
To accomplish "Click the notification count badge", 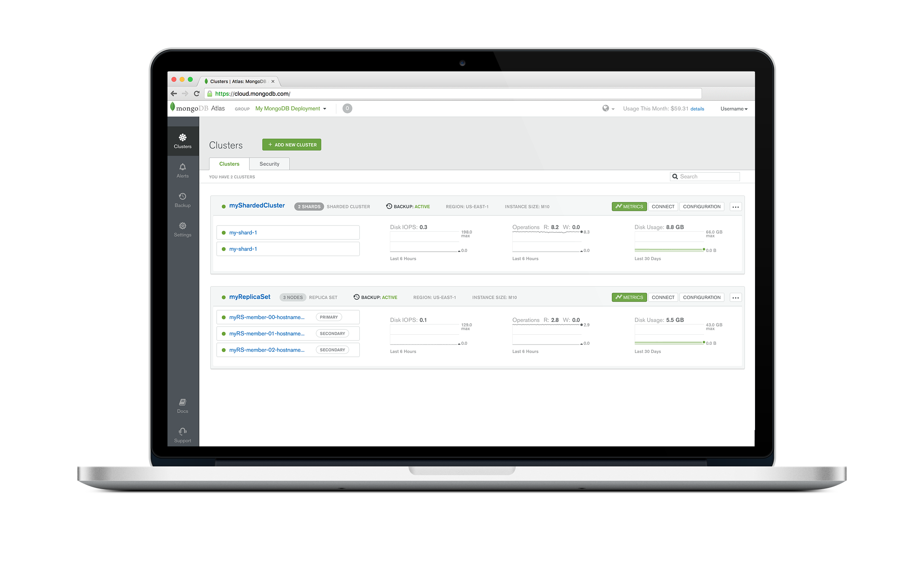I will tap(347, 109).
